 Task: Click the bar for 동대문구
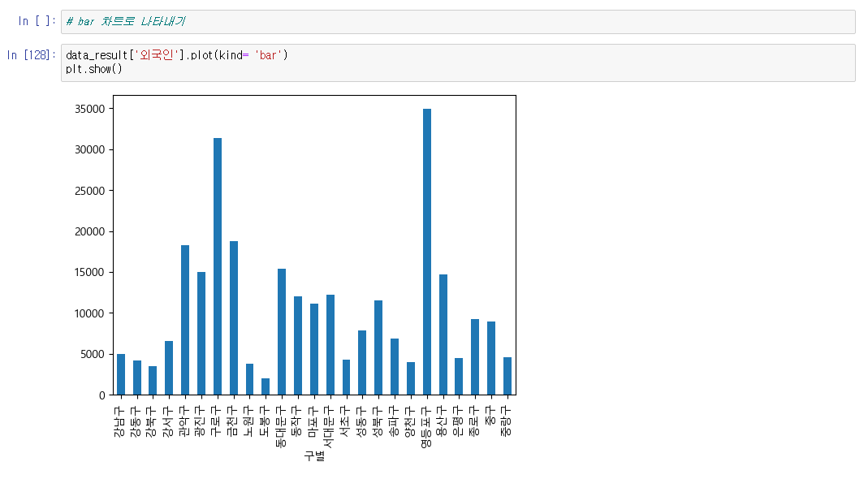pos(282,332)
